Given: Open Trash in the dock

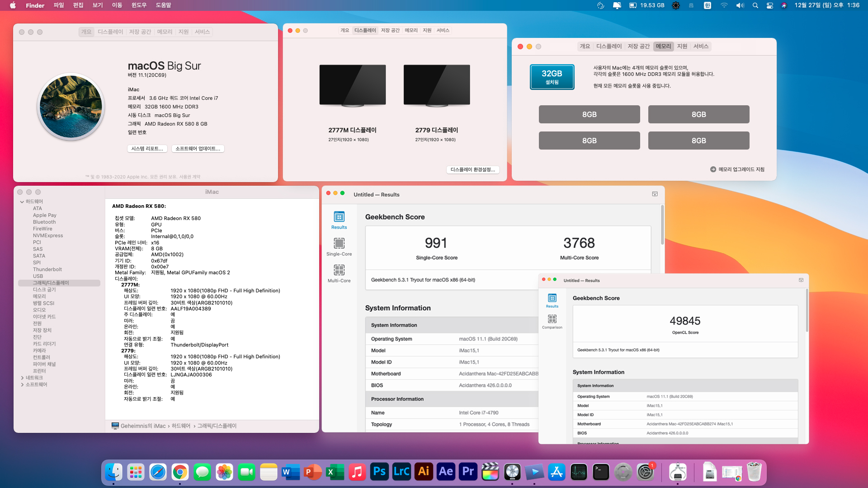Looking at the screenshot, I should 754,472.
